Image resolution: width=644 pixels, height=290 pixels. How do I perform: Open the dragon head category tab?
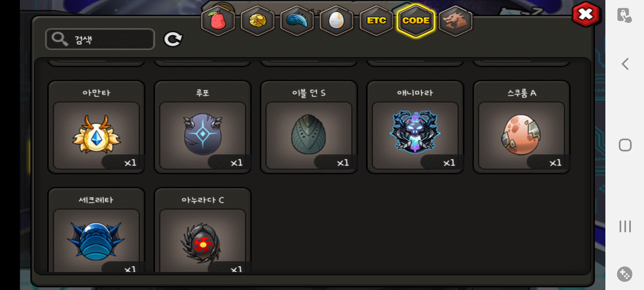pos(455,20)
